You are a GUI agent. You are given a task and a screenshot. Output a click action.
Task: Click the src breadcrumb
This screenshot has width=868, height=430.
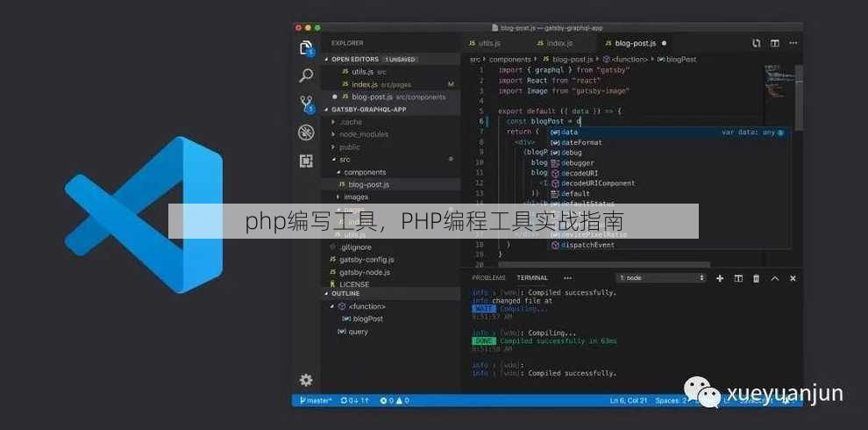[x=475, y=60]
